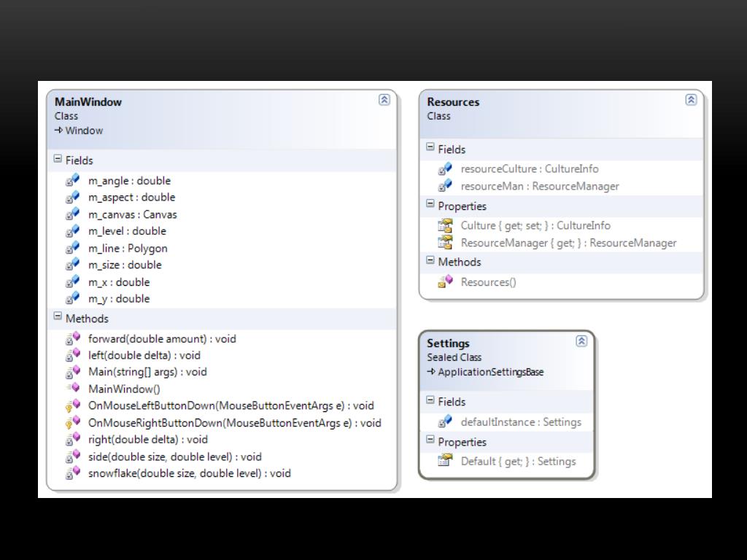Image resolution: width=747 pixels, height=560 pixels.
Task: Select the MainWindow class title
Action: pyautogui.click(x=88, y=102)
